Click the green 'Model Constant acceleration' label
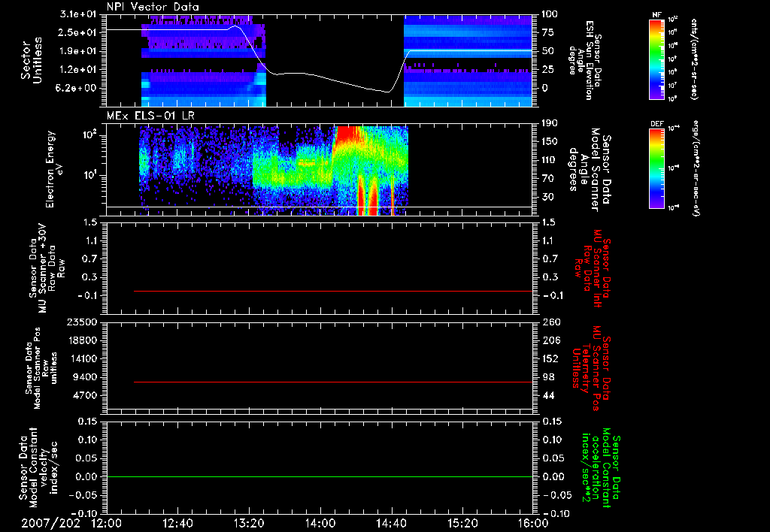Viewport: 770px width, 532px height. coord(601,469)
